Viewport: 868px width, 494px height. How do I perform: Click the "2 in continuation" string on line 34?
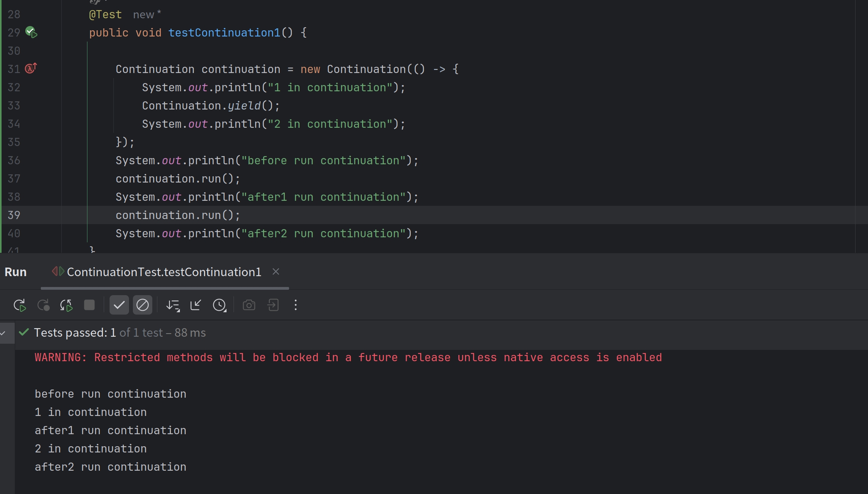[x=330, y=124]
